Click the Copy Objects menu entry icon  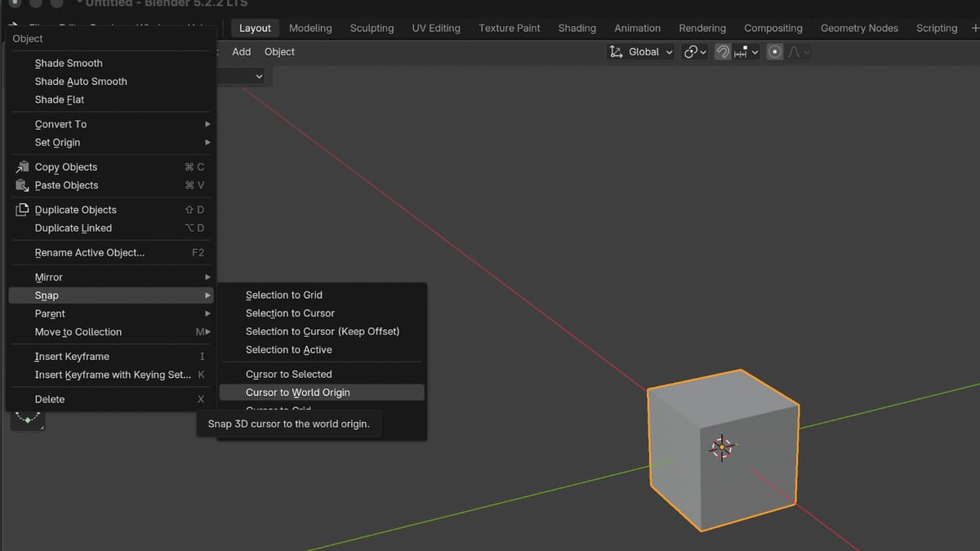pos(22,167)
